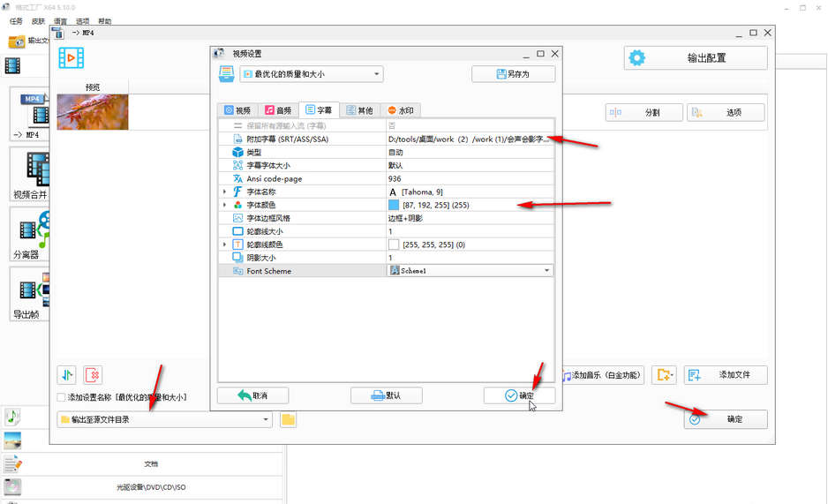This screenshot has height=504, width=828.
Task: Open the 皮肤 menu in main window
Action: click(x=39, y=21)
